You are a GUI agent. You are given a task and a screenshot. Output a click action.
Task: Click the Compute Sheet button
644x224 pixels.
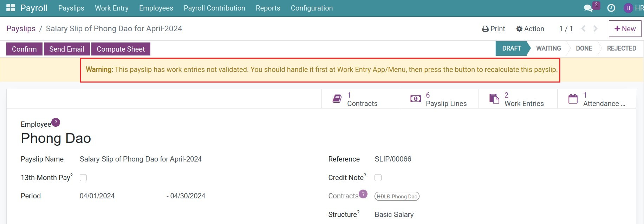(121, 49)
